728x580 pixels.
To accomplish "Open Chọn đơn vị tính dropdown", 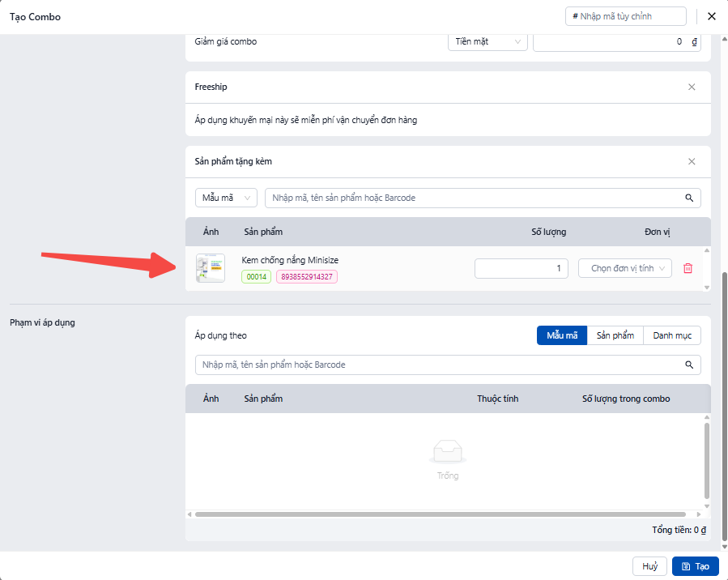I will tap(625, 268).
